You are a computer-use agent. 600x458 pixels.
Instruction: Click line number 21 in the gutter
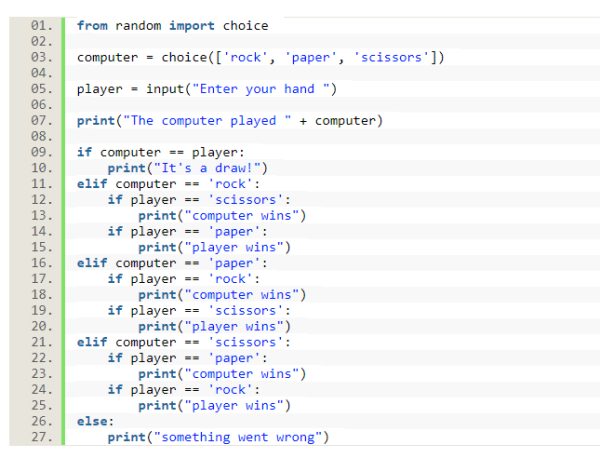click(x=40, y=342)
